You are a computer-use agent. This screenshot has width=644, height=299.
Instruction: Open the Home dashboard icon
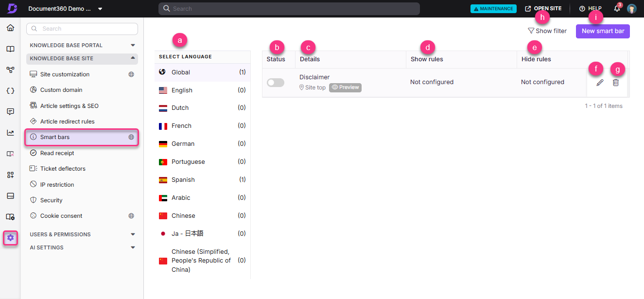click(10, 28)
